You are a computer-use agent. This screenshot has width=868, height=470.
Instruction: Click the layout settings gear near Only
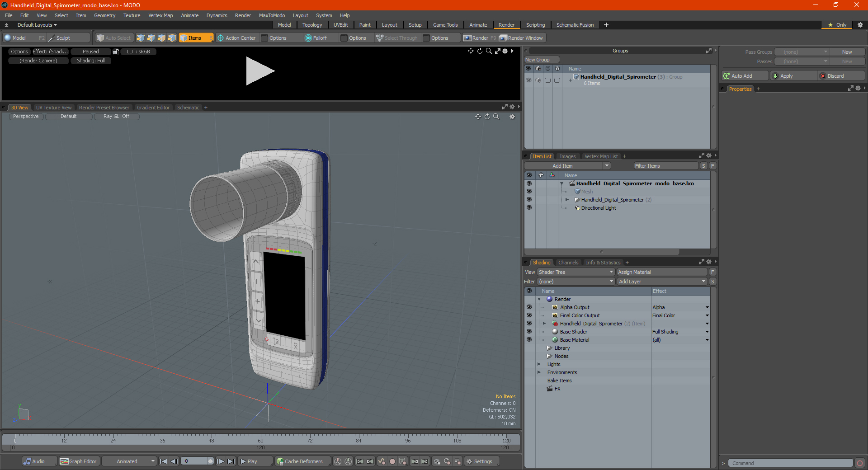tap(860, 25)
